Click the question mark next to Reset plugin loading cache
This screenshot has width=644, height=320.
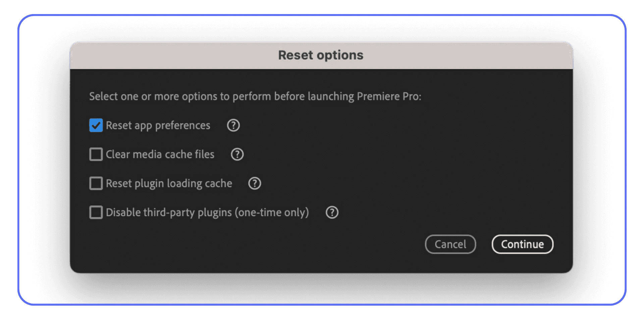[254, 183]
